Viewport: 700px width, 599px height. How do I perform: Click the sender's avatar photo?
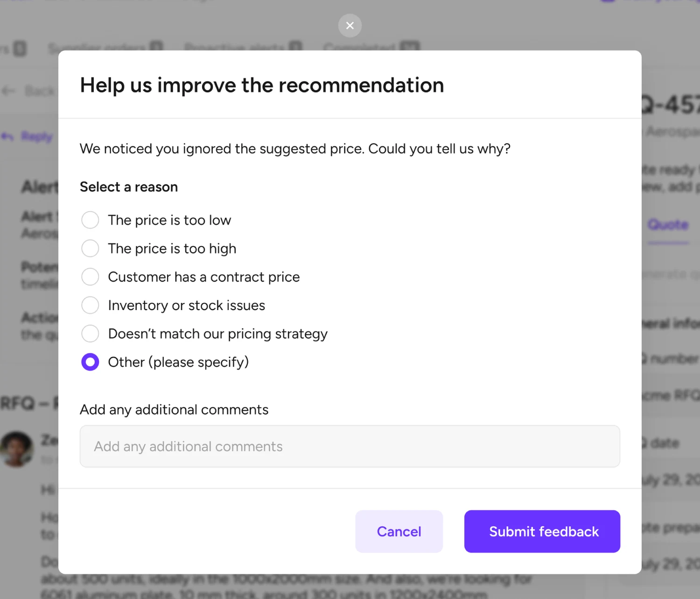coord(16,449)
